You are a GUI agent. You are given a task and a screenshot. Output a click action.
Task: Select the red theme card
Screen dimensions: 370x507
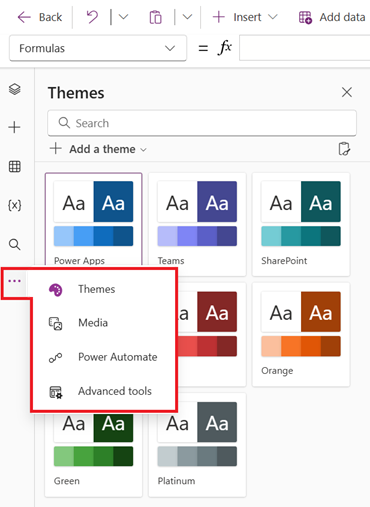[211, 334]
